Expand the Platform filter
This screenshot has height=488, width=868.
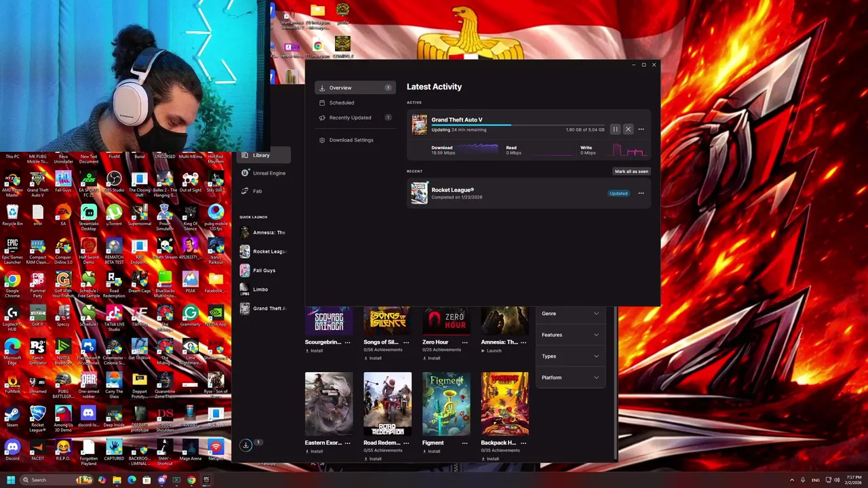click(x=570, y=378)
